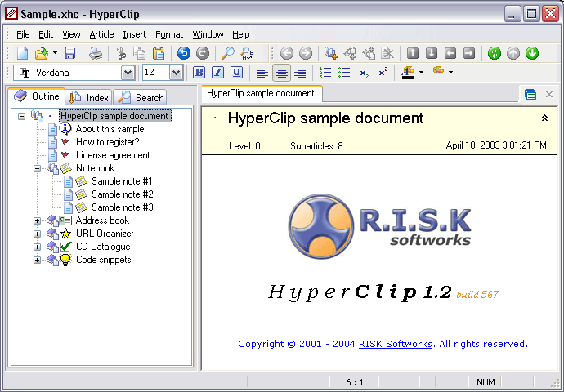Collapse article header with double chevron

pyautogui.click(x=544, y=118)
